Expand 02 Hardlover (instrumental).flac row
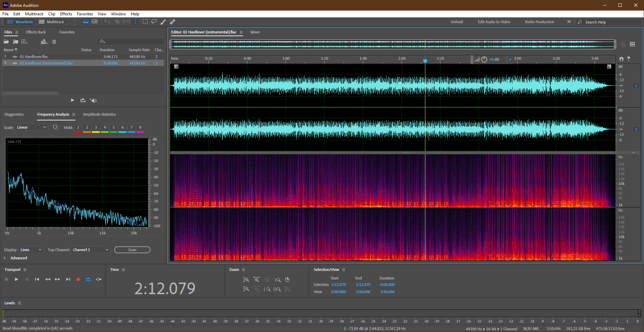The image size is (644, 332). click(x=5, y=63)
